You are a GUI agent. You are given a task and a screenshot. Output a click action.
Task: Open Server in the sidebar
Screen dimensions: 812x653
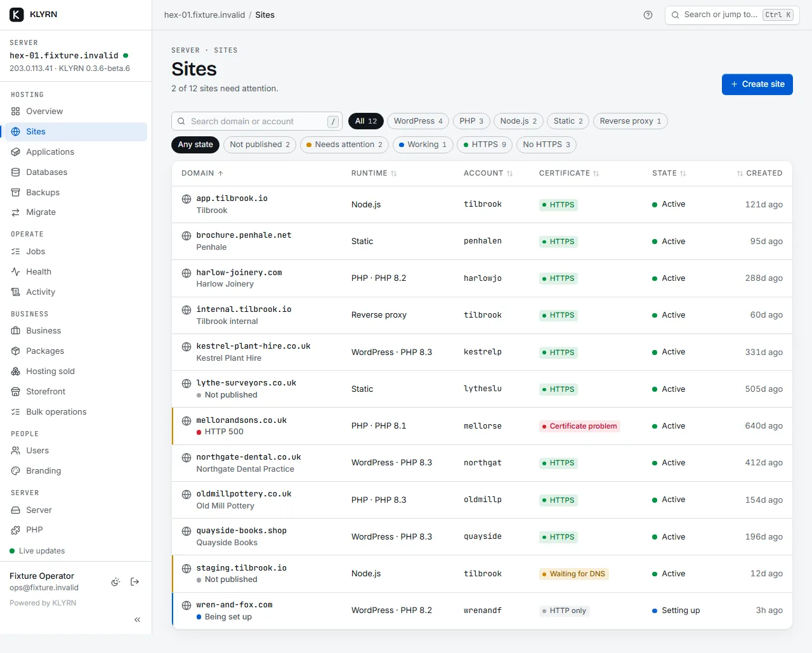point(76,510)
